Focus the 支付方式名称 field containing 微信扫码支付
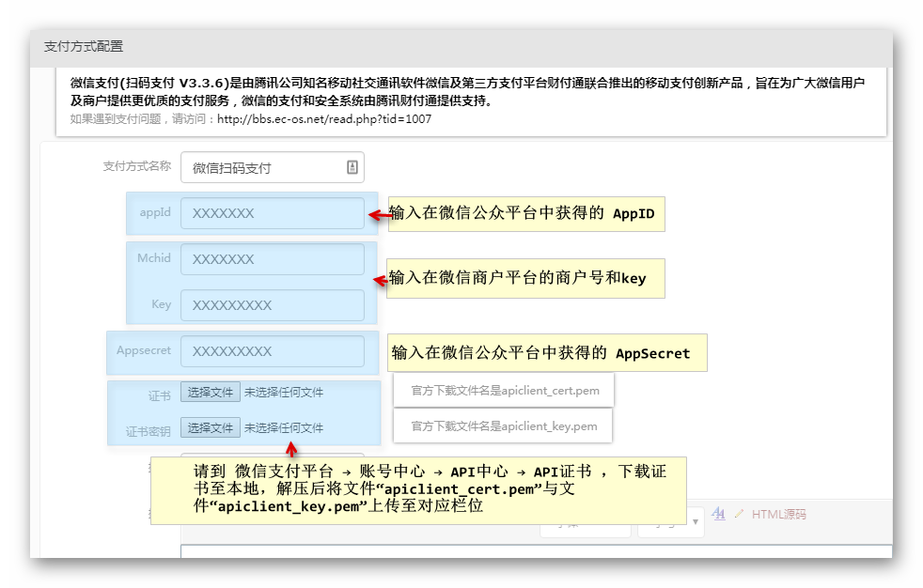Viewport: 923px width, 588px height. [x=273, y=167]
